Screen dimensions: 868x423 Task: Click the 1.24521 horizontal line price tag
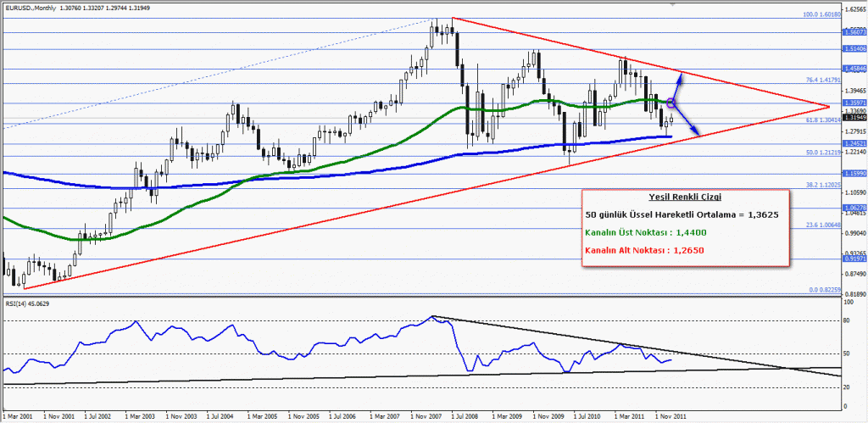(854, 143)
